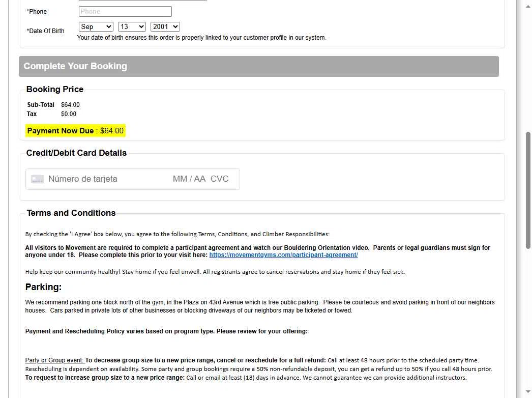This screenshot has height=398, width=532.
Task: Click the *Phone label
Action: point(37,12)
